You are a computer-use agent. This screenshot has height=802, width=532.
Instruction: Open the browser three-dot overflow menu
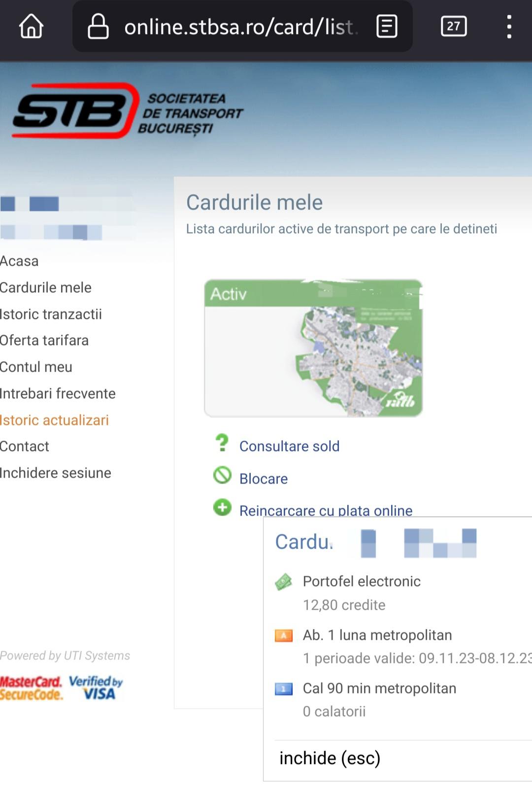(509, 26)
